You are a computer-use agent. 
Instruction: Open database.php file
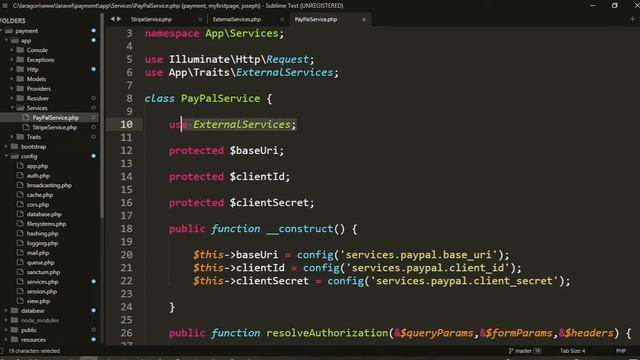[44, 214]
